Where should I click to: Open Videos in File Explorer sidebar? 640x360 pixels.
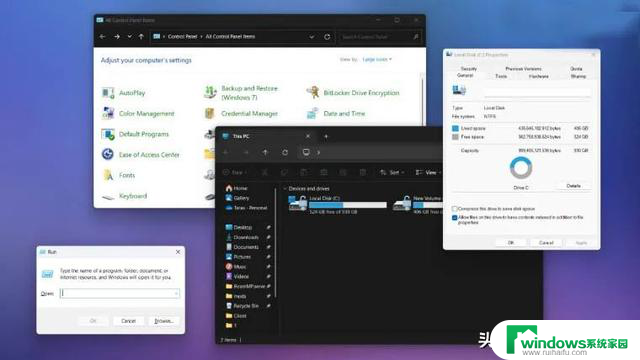tap(237, 276)
